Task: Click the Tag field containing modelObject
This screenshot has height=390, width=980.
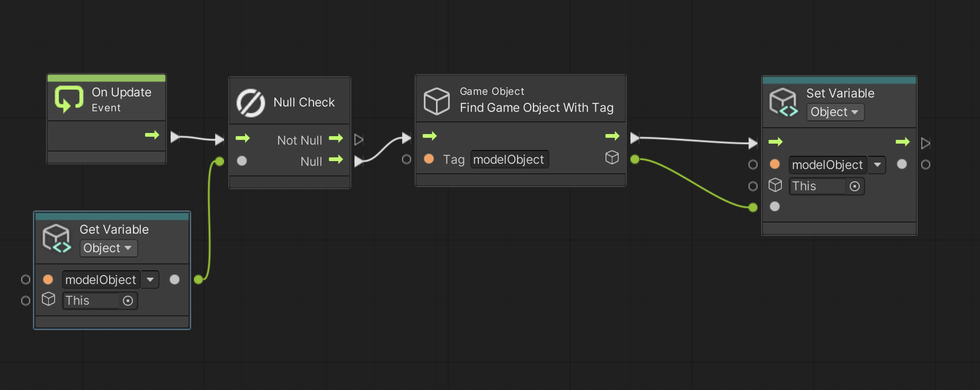Action: (509, 159)
